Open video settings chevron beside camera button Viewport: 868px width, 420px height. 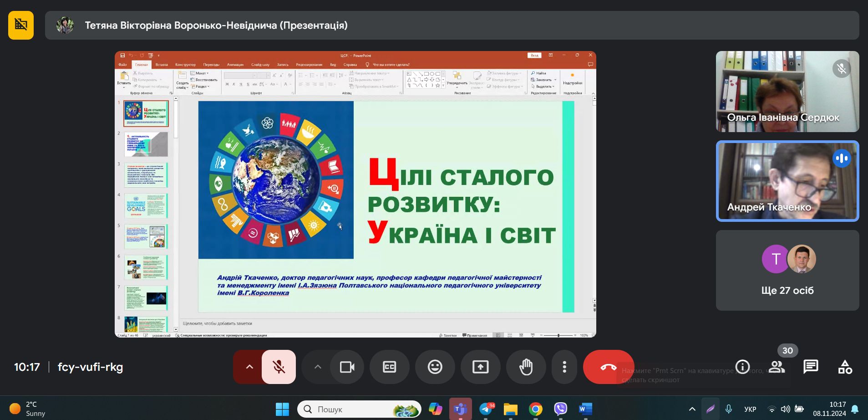tap(318, 367)
